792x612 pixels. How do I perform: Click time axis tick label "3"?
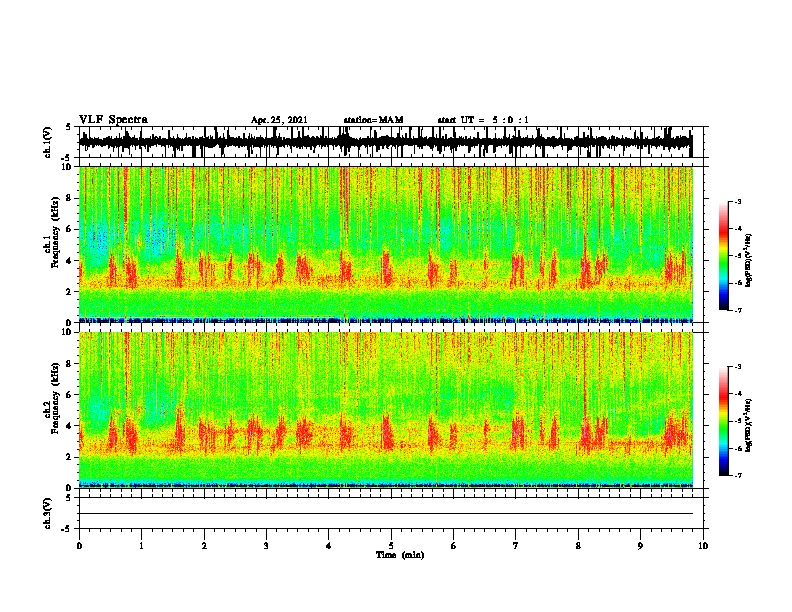coord(266,546)
